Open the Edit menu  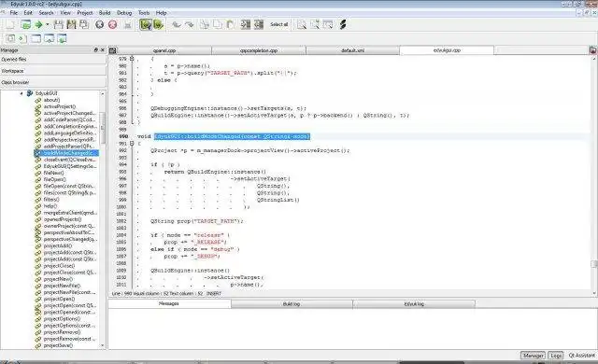(28, 12)
